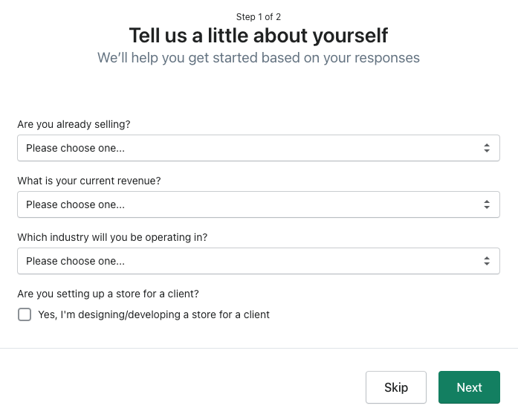This screenshot has width=518, height=420.
Task: Click the up-down arrows icon on the industry dropdown
Action: pyautogui.click(x=487, y=261)
